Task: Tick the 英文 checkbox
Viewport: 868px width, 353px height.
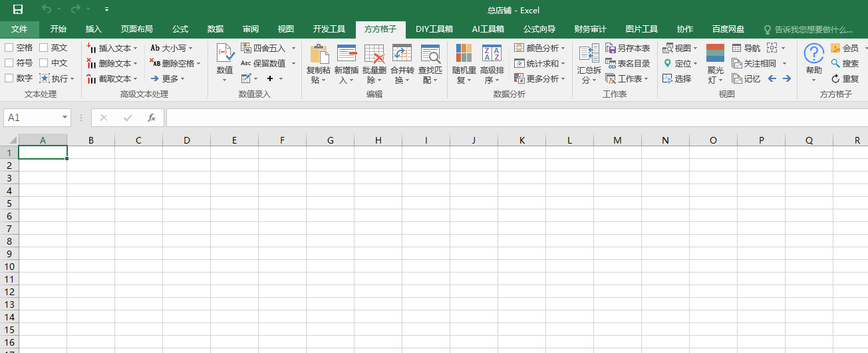Action: click(43, 48)
